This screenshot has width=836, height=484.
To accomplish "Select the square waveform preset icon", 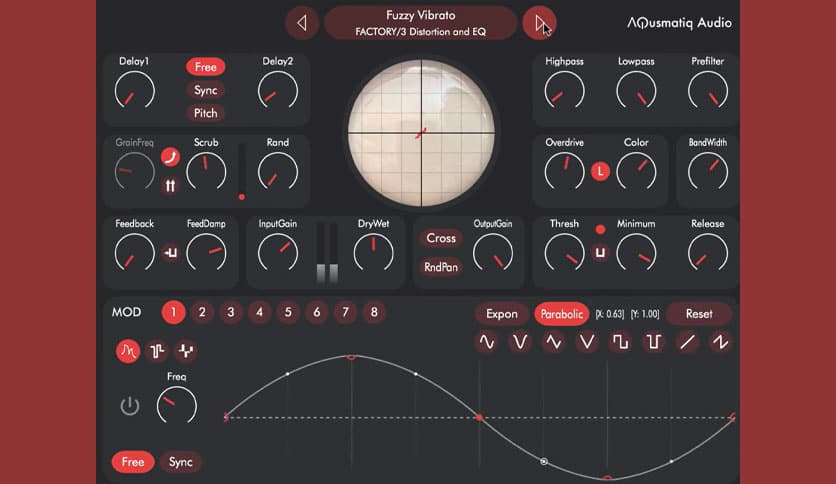I will click(620, 342).
